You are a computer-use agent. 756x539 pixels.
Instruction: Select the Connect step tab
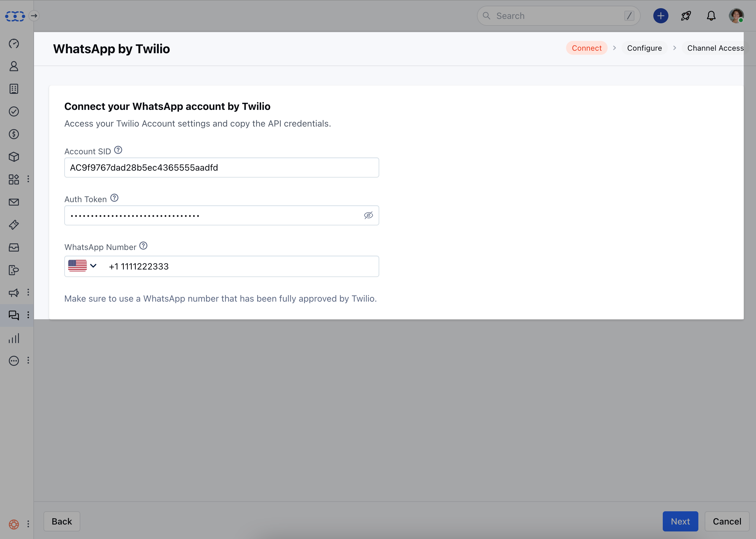pos(587,48)
